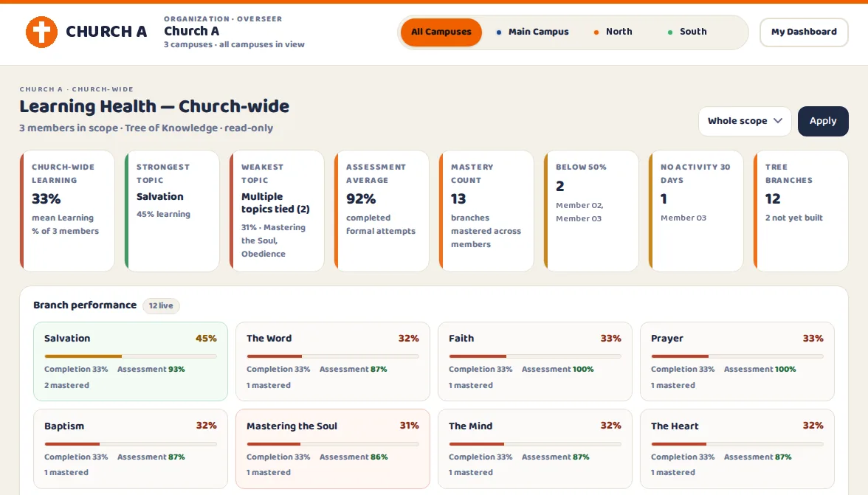Open My Dashboard
The width and height of the screenshot is (868, 495).
[804, 32]
